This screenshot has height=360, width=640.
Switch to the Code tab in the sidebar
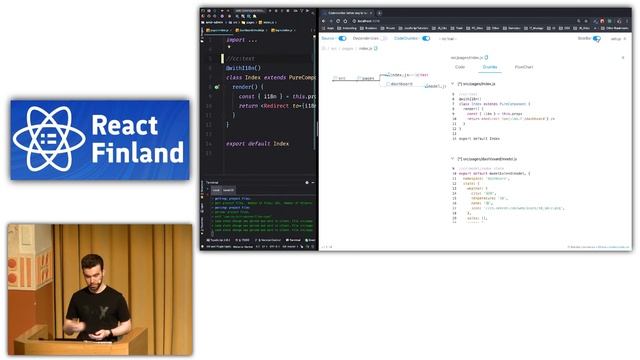click(x=460, y=67)
